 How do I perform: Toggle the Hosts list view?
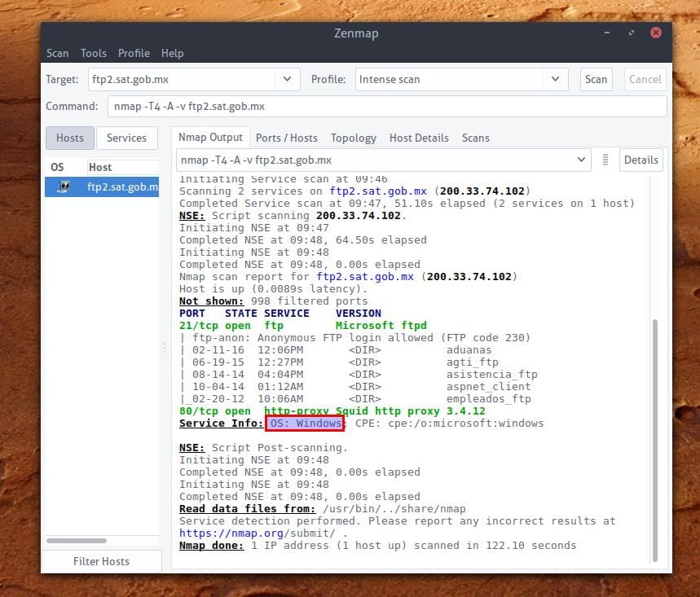[70, 138]
